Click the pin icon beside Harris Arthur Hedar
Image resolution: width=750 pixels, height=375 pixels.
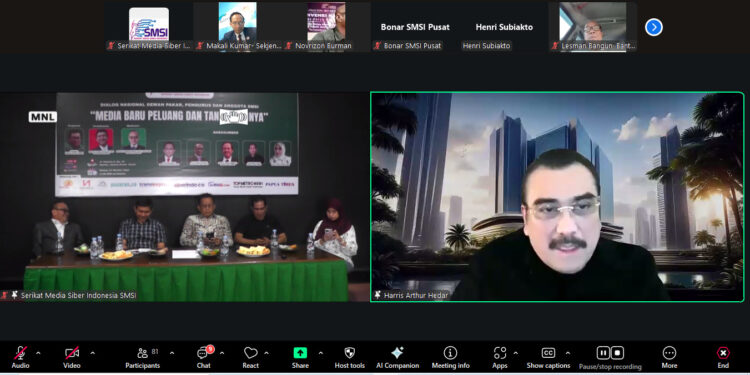coord(378,295)
